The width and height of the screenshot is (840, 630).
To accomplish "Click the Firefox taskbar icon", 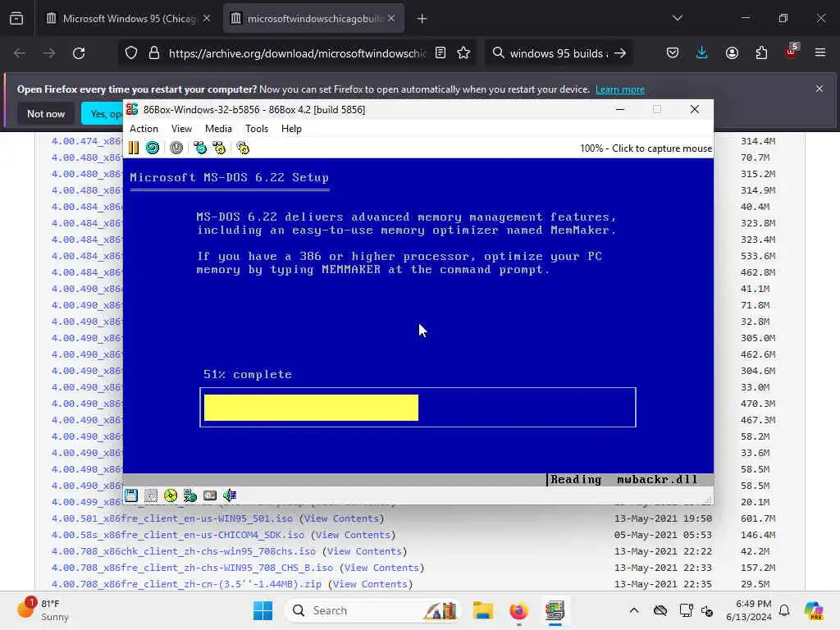I will coord(518,610).
